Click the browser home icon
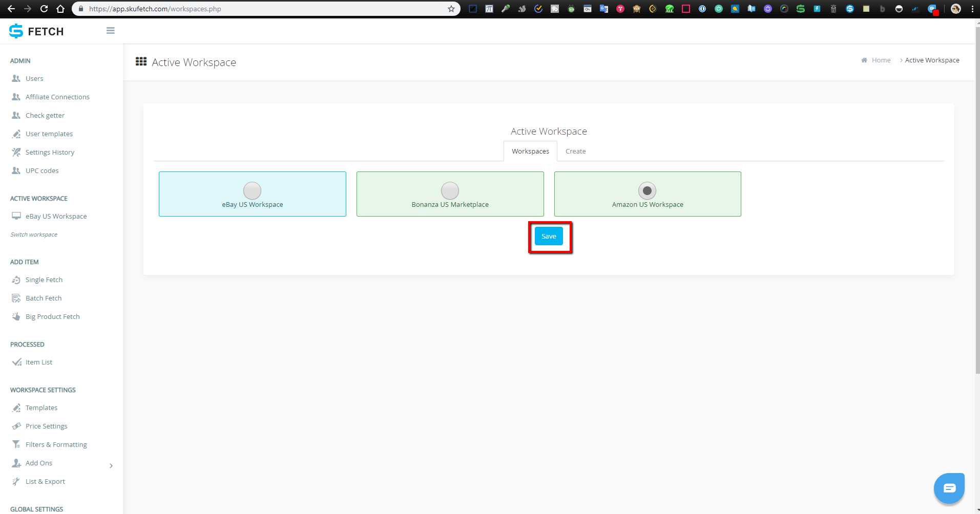 pyautogui.click(x=60, y=9)
